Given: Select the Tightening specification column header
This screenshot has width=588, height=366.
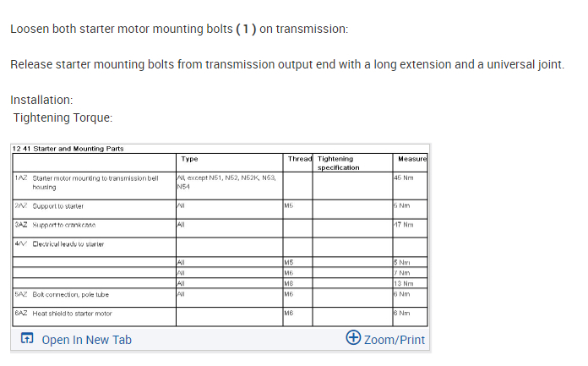Looking at the screenshot, I should (338, 162).
